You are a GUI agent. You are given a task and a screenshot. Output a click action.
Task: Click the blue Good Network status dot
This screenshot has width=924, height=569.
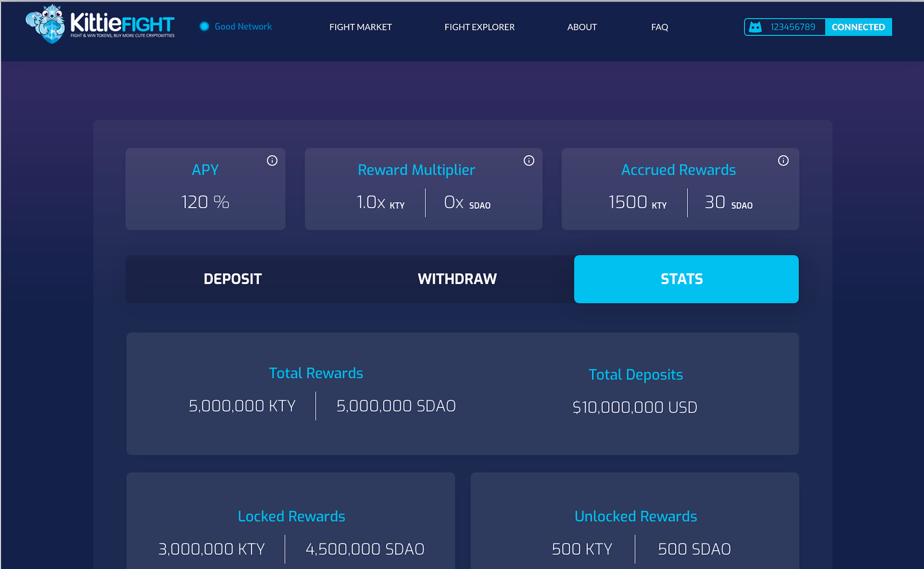click(205, 26)
